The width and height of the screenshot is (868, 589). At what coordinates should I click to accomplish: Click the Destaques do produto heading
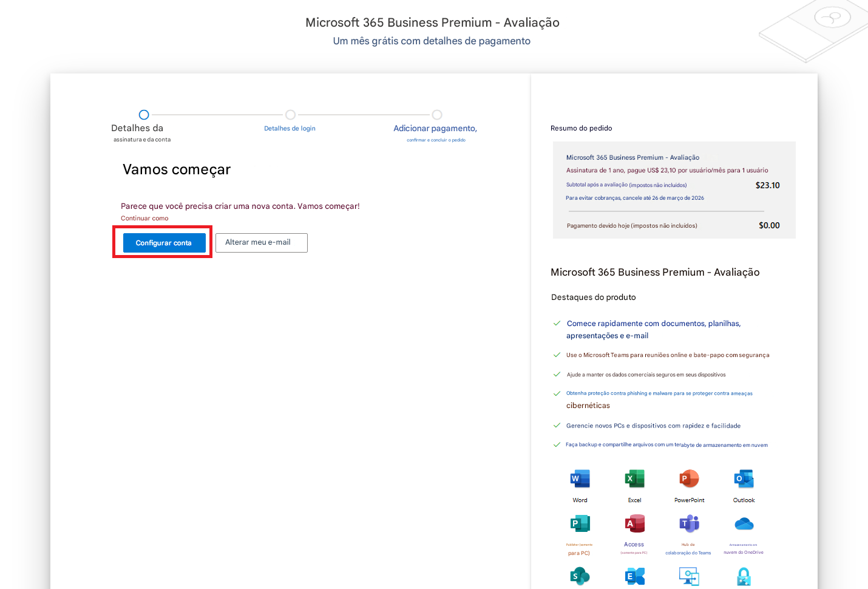point(594,298)
